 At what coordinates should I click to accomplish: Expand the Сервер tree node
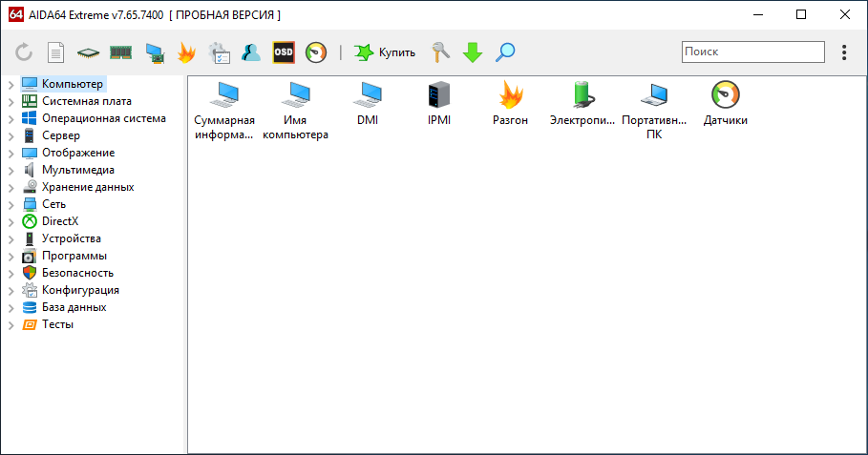click(x=11, y=136)
